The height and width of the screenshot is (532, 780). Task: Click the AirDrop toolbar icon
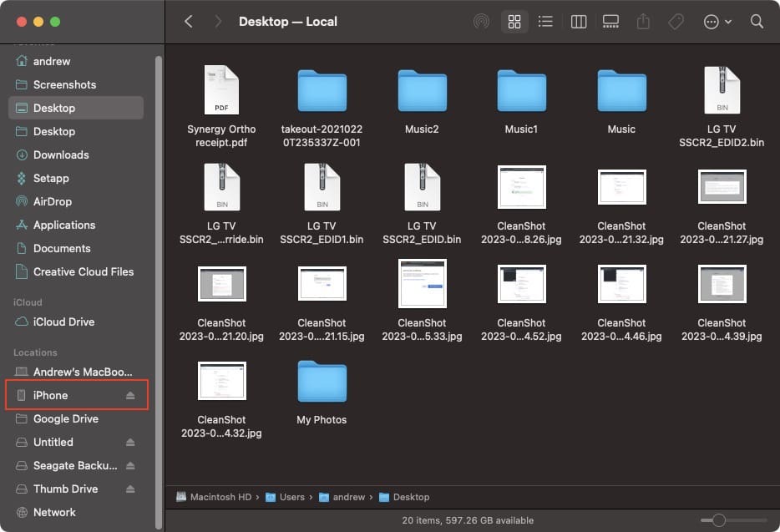point(481,22)
